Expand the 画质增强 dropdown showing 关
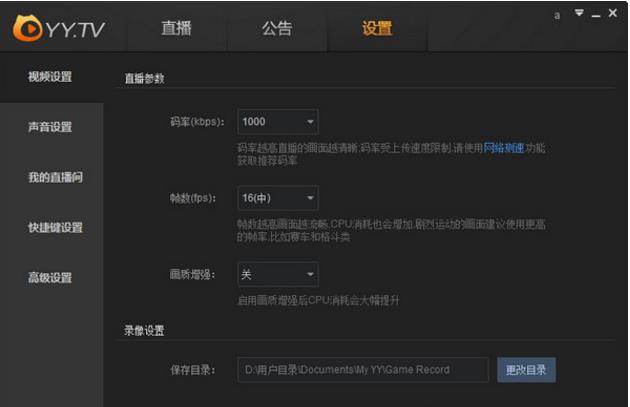Viewport: 630px width, 407px height. [x=278, y=274]
